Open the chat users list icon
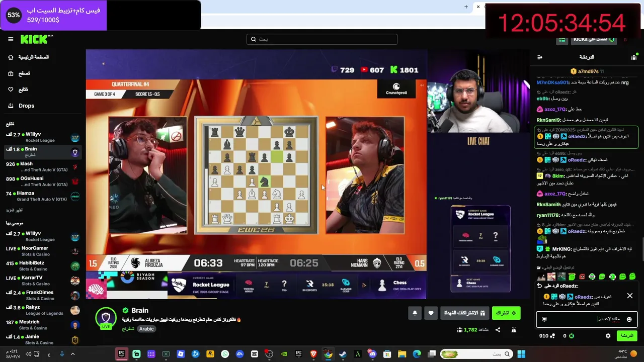Screen dimensions: 644x362 634,57
